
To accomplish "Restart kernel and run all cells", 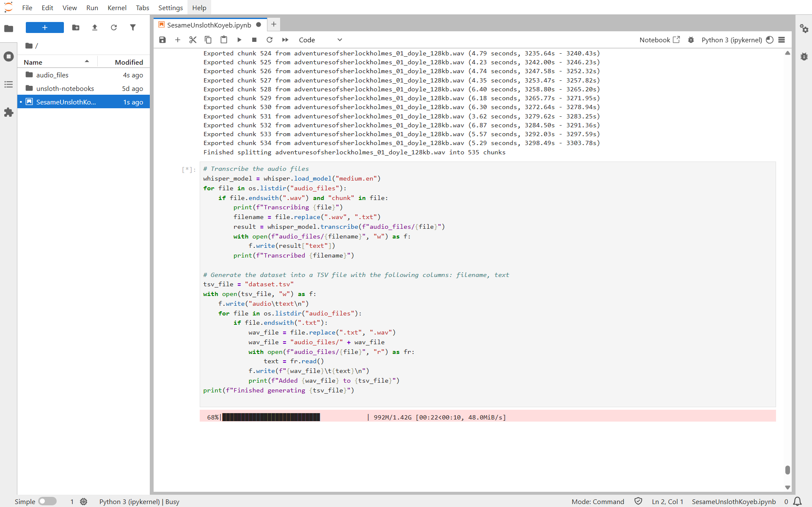I will click(x=285, y=40).
